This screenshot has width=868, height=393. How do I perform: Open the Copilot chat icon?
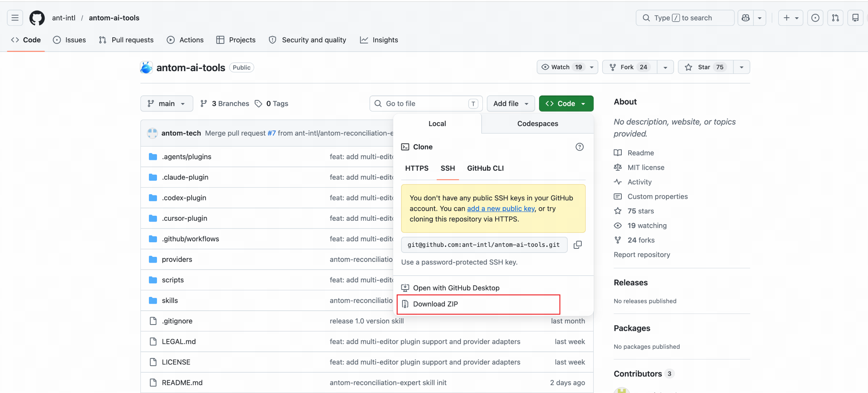click(x=746, y=18)
